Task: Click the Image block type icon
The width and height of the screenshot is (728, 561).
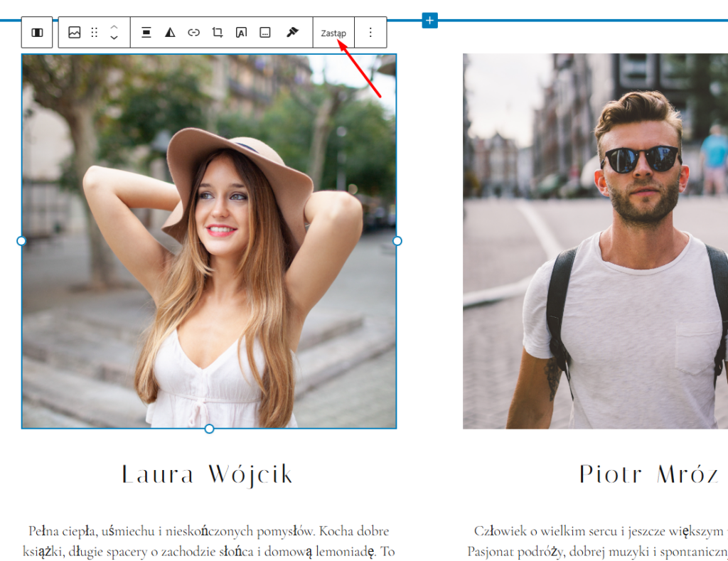Action: 75,33
